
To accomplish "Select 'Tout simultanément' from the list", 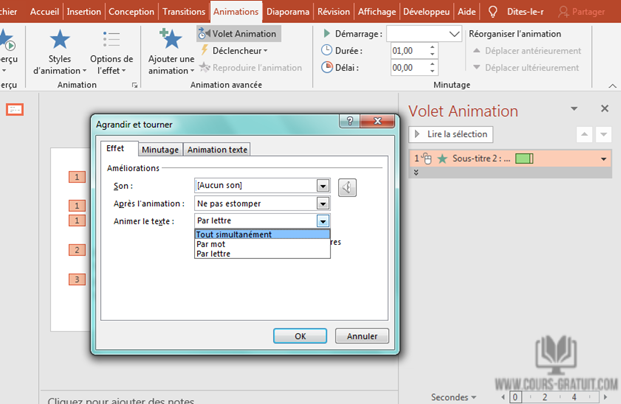I will 234,235.
